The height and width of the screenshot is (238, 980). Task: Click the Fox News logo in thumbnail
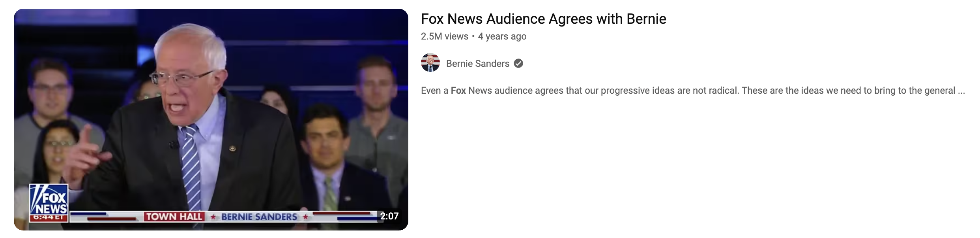(x=49, y=200)
